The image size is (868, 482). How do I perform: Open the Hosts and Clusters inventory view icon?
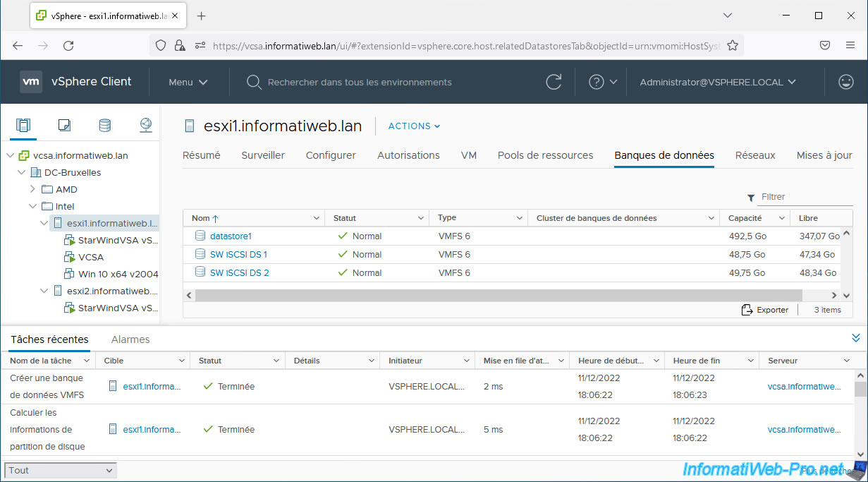23,126
